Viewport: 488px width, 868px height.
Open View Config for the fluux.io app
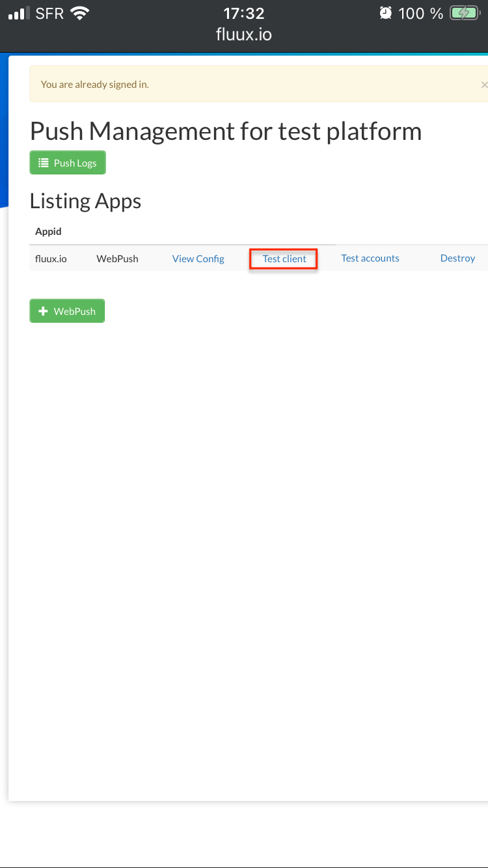point(198,258)
